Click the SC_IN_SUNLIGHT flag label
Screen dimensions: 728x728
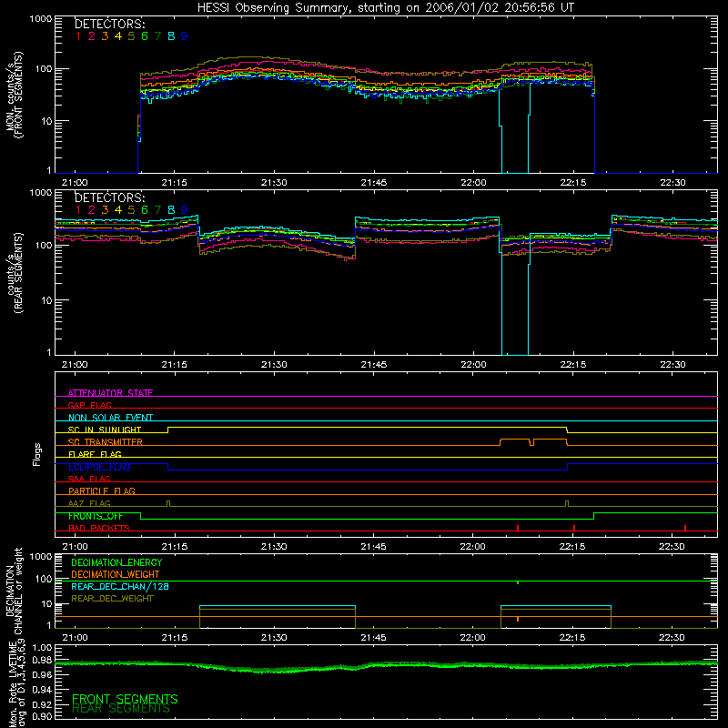105,430
